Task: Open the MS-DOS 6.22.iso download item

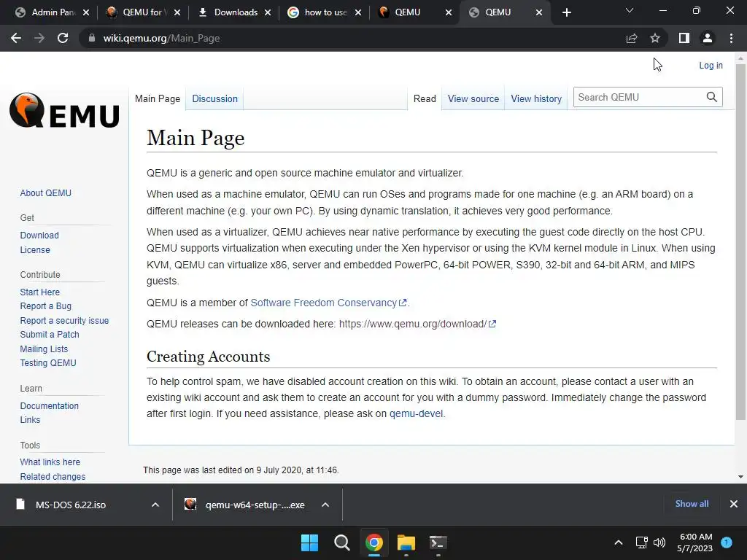Action: click(x=71, y=505)
